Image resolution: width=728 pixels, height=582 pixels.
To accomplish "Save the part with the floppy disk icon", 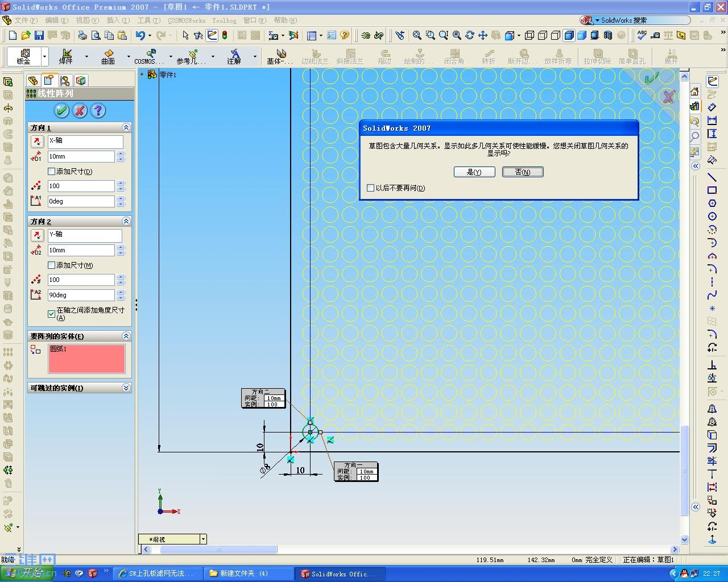I will pos(39,35).
